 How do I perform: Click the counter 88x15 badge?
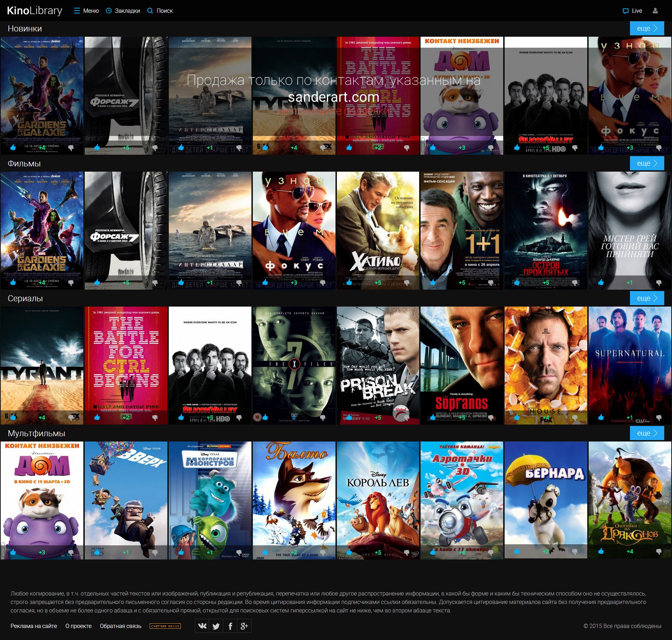point(165,626)
